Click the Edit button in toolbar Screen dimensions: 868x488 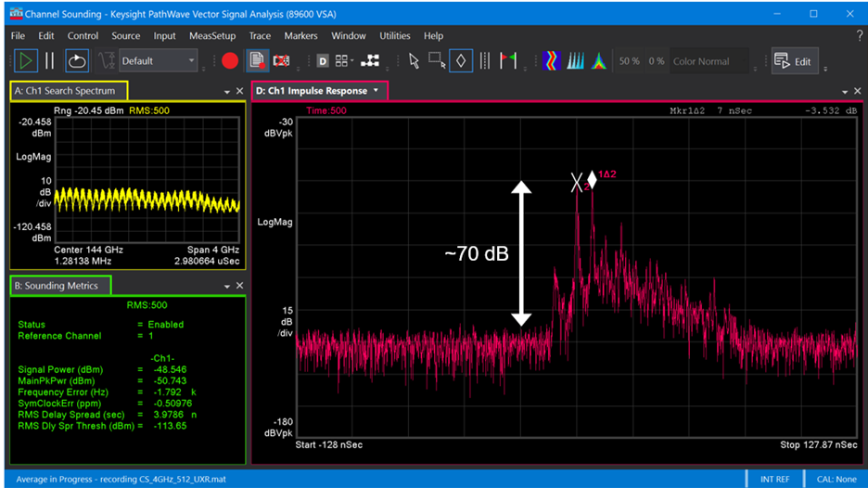click(793, 61)
